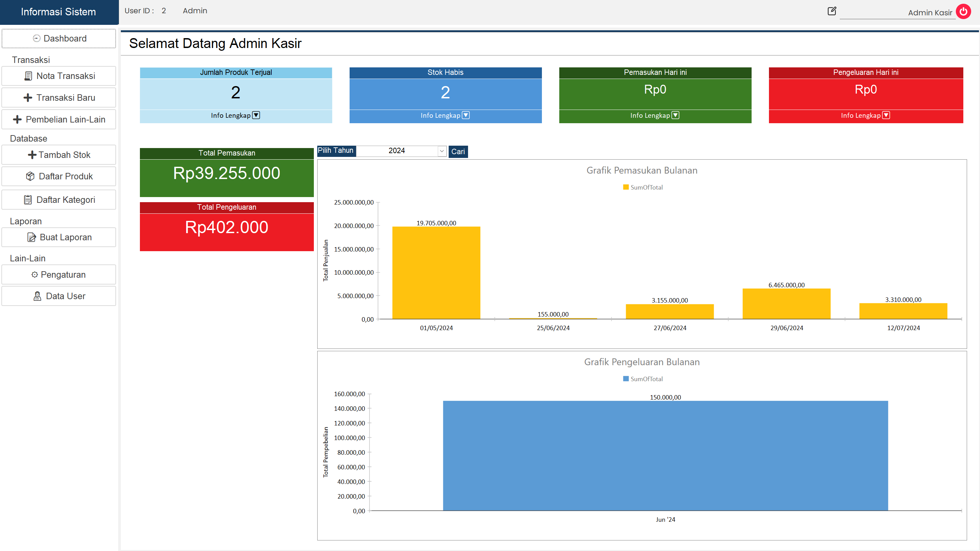
Task: Click the edit pencil icon near Admin Kasir
Action: [x=832, y=11]
